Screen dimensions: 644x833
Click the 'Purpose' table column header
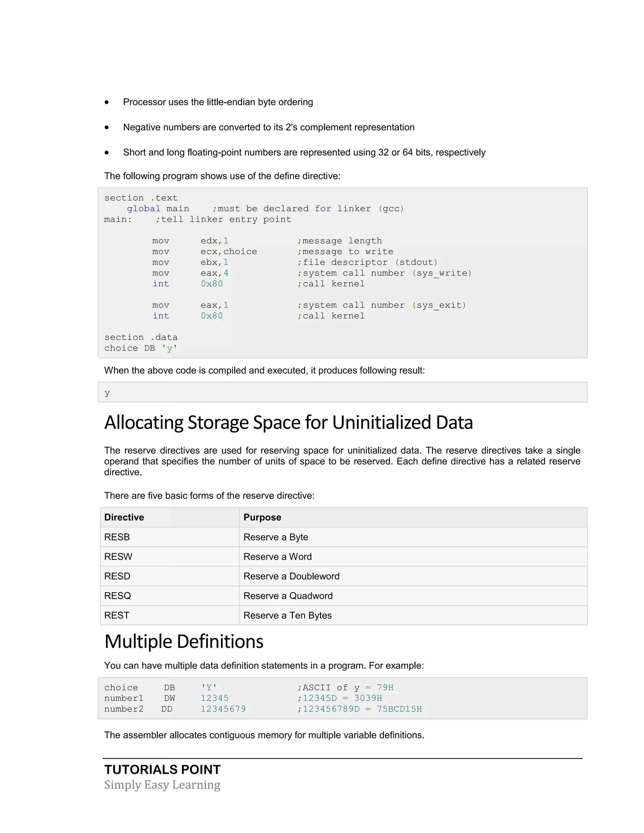click(262, 517)
